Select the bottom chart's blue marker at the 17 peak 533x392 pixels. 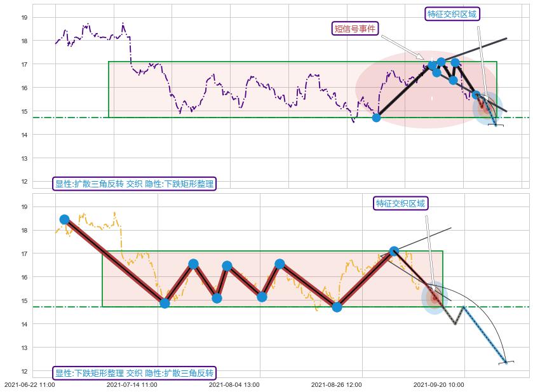[394, 252]
